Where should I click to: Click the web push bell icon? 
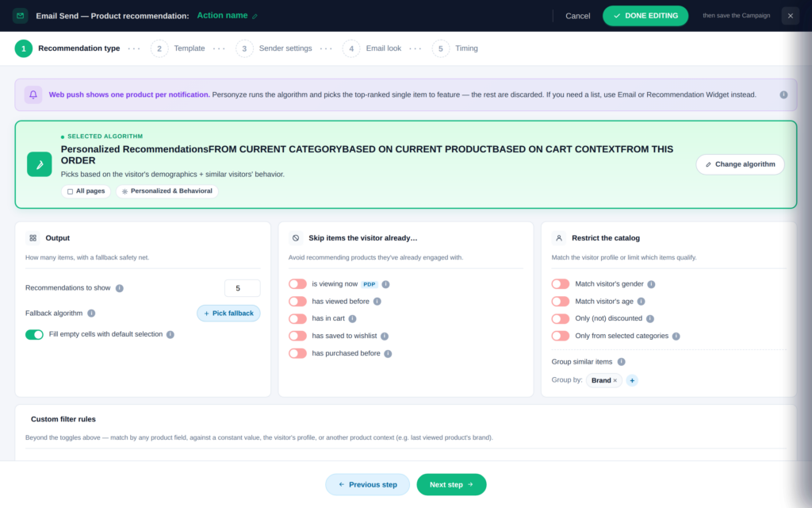(33, 95)
